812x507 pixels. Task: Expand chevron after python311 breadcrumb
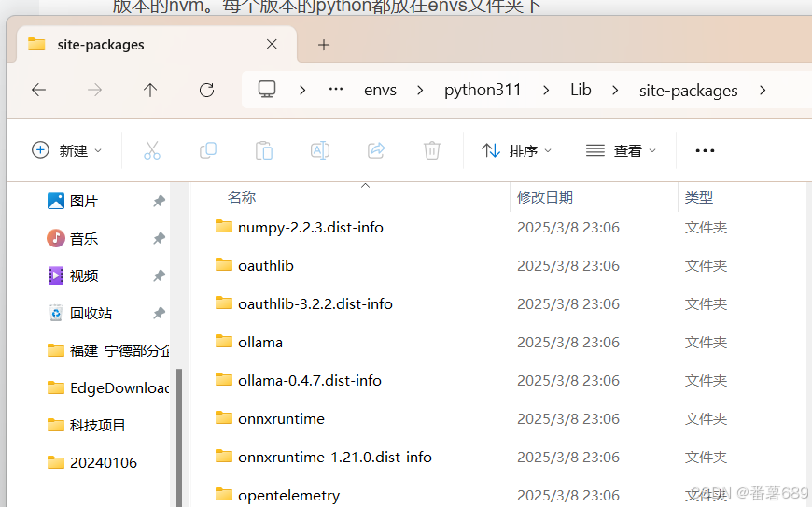click(x=546, y=91)
